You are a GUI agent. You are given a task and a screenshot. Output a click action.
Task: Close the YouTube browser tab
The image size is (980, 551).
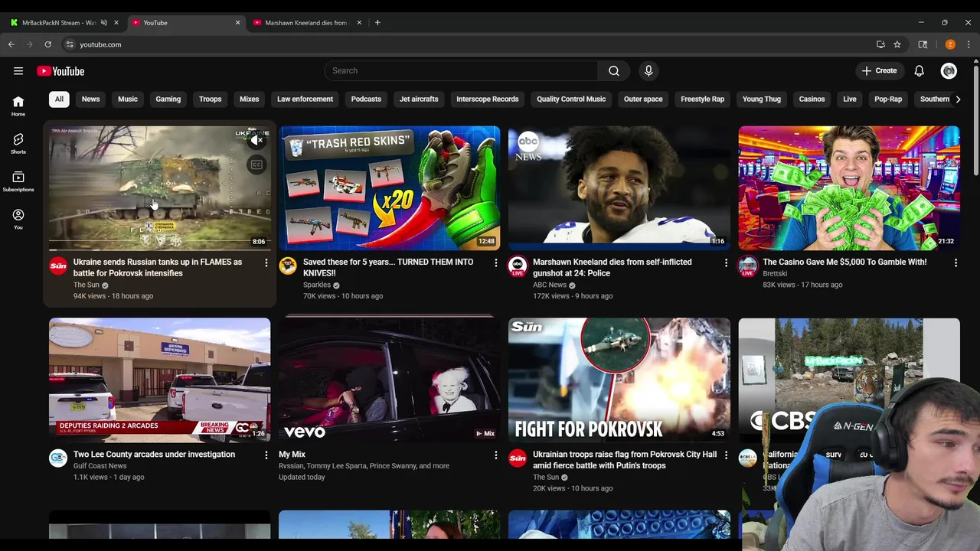click(x=237, y=22)
